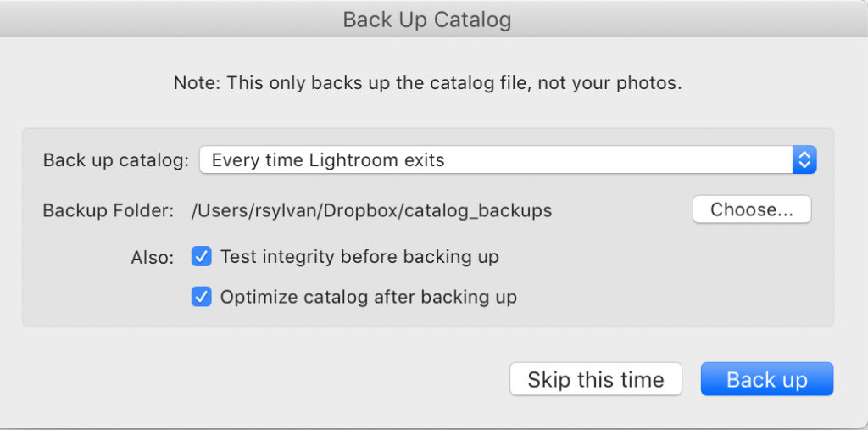Click empty space below Optimize catalog in gray panel
The image size is (868, 430).
(x=424, y=318)
